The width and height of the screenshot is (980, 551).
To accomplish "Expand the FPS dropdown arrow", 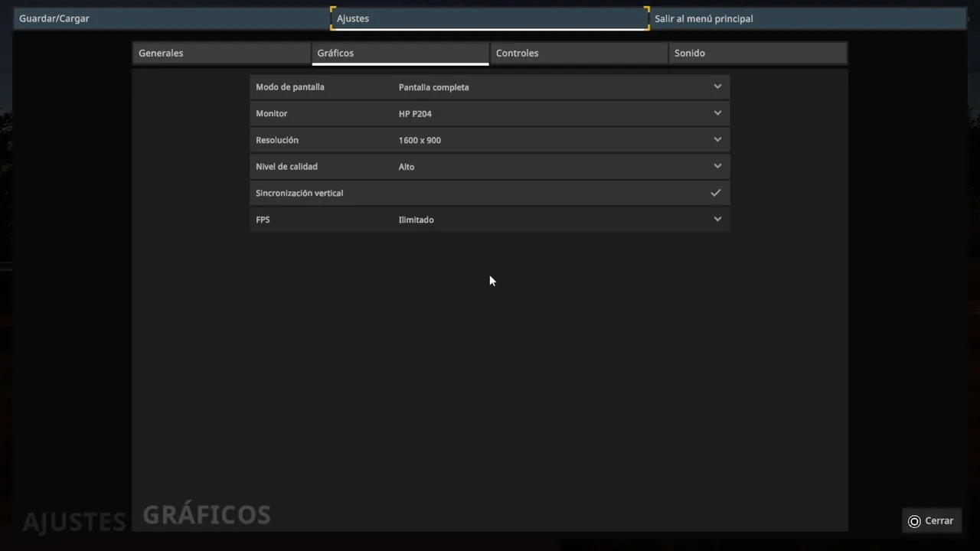I will tap(717, 219).
